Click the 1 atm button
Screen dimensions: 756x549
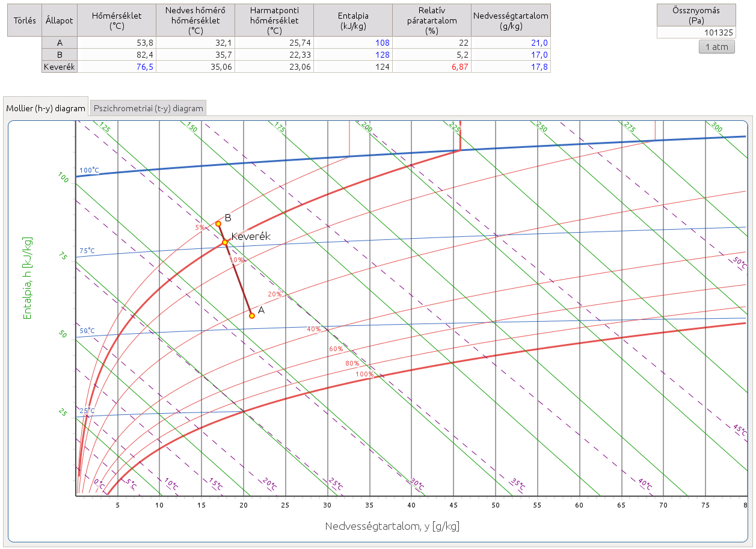click(716, 46)
